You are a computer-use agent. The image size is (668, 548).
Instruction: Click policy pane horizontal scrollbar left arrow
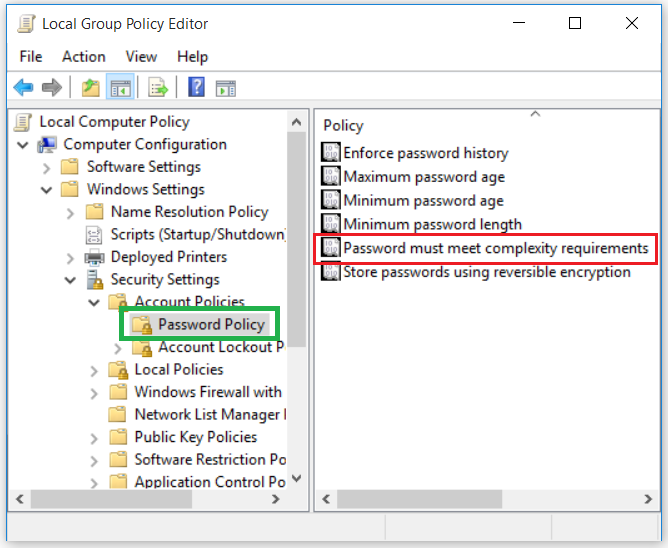[326, 499]
